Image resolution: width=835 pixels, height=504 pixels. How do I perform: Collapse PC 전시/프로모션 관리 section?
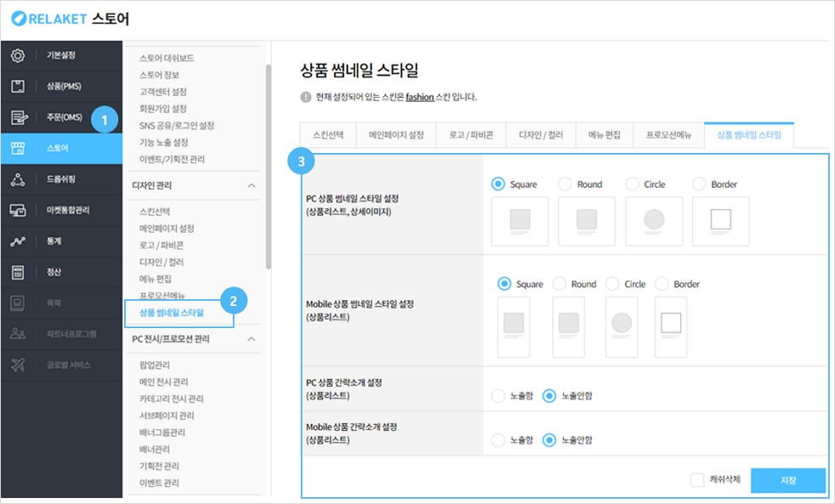251,339
